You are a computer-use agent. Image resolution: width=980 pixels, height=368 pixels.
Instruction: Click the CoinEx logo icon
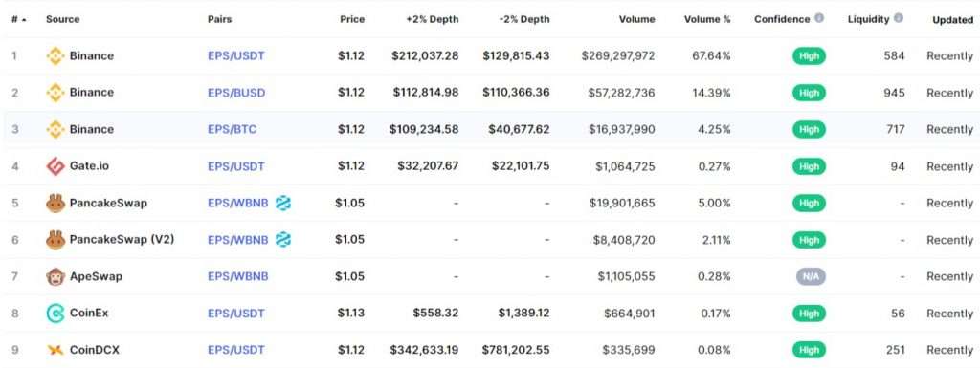56,314
